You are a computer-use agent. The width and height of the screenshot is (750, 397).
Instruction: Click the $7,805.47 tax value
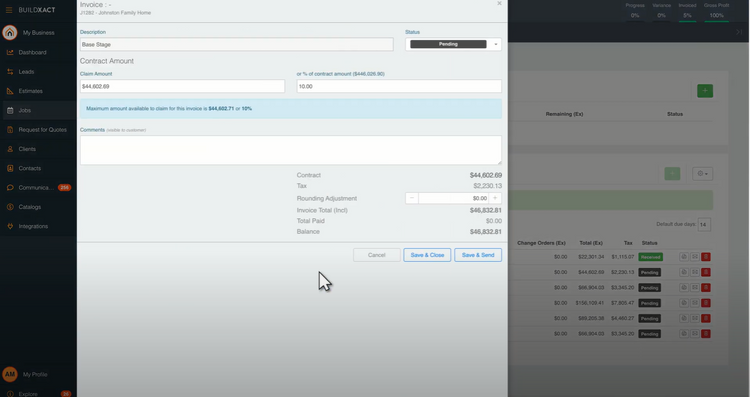point(623,303)
